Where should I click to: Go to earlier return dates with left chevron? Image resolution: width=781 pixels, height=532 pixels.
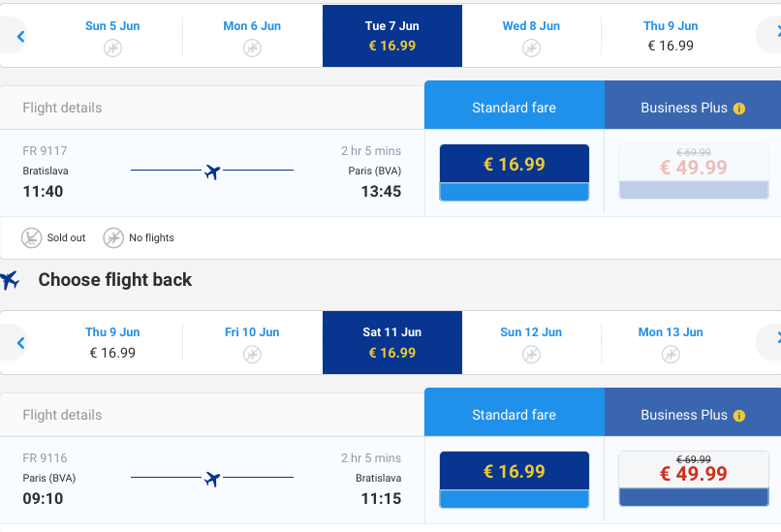click(x=20, y=343)
